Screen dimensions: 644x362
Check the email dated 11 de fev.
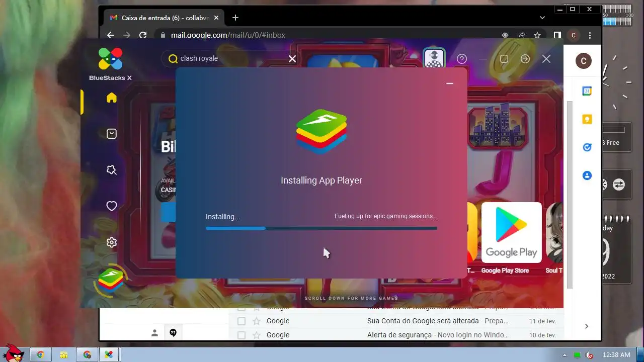coord(242,321)
